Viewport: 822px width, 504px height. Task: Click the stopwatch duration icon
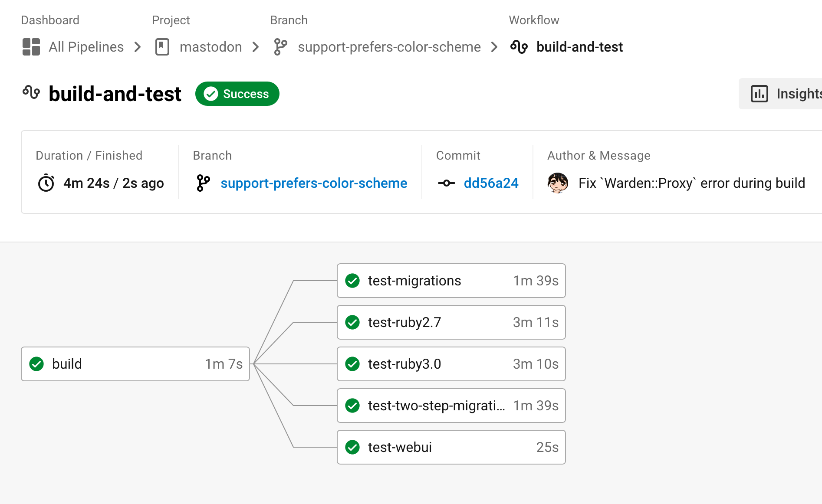tap(46, 183)
